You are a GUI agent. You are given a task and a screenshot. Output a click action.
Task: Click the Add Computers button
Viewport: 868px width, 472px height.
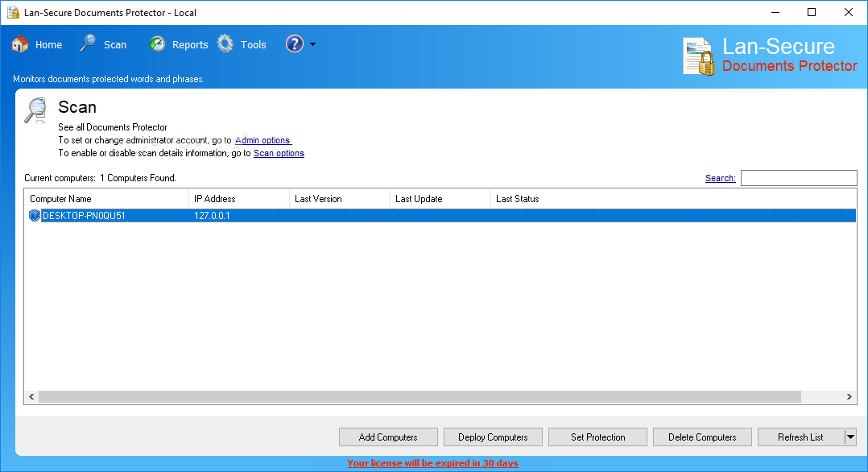388,437
